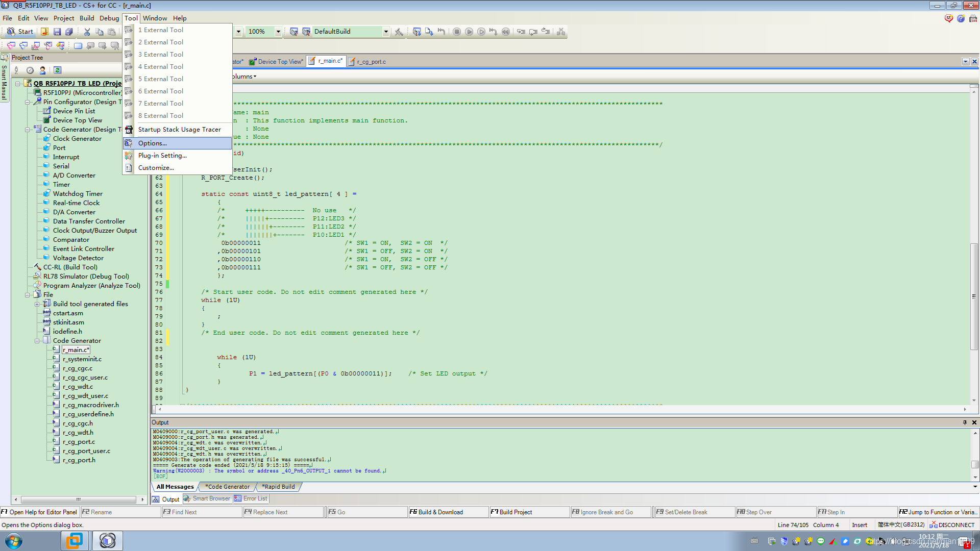
Task: Click the Start debugging icon on toolbar
Action: coord(469,32)
